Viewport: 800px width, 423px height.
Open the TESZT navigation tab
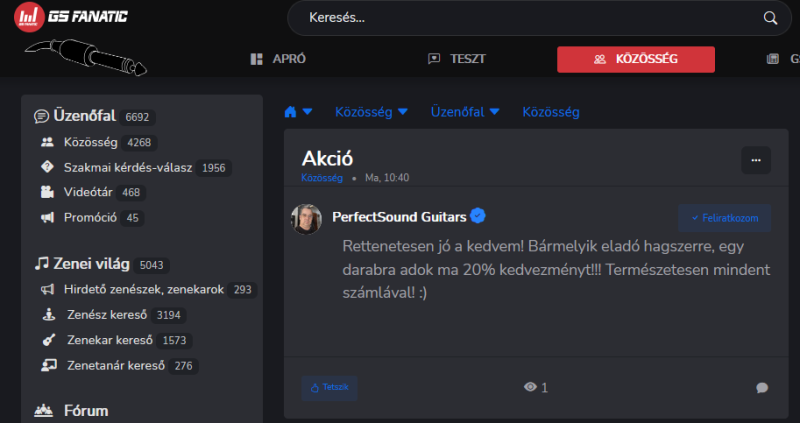pos(456,59)
